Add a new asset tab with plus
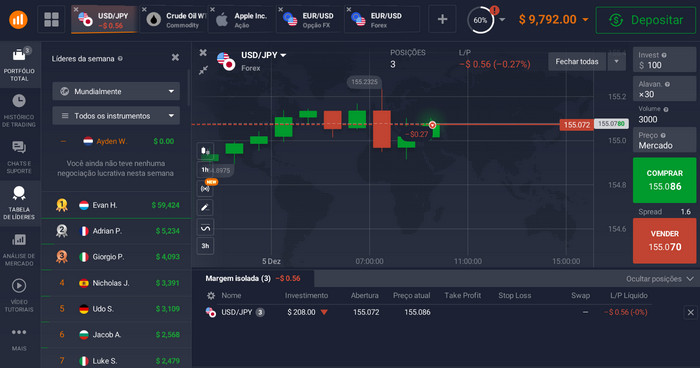 click(x=442, y=19)
